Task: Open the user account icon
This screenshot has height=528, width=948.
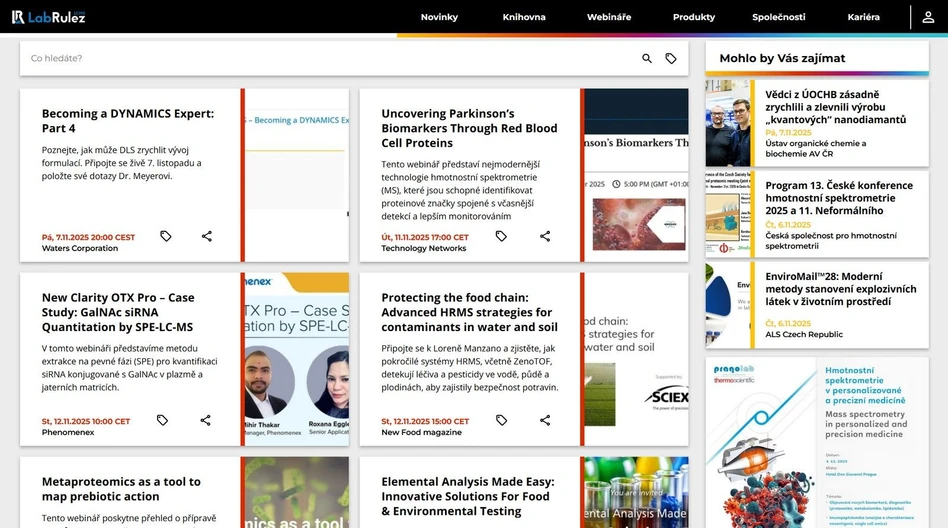Action: coord(928,17)
